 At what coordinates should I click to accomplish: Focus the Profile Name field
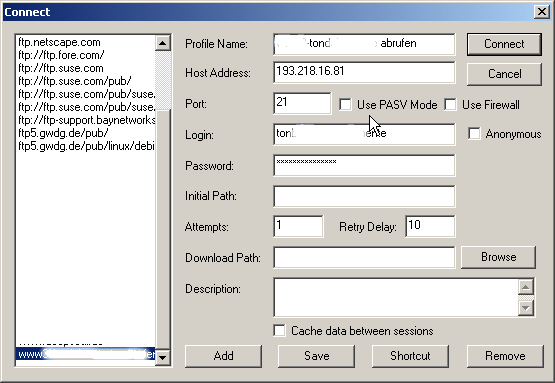364,44
